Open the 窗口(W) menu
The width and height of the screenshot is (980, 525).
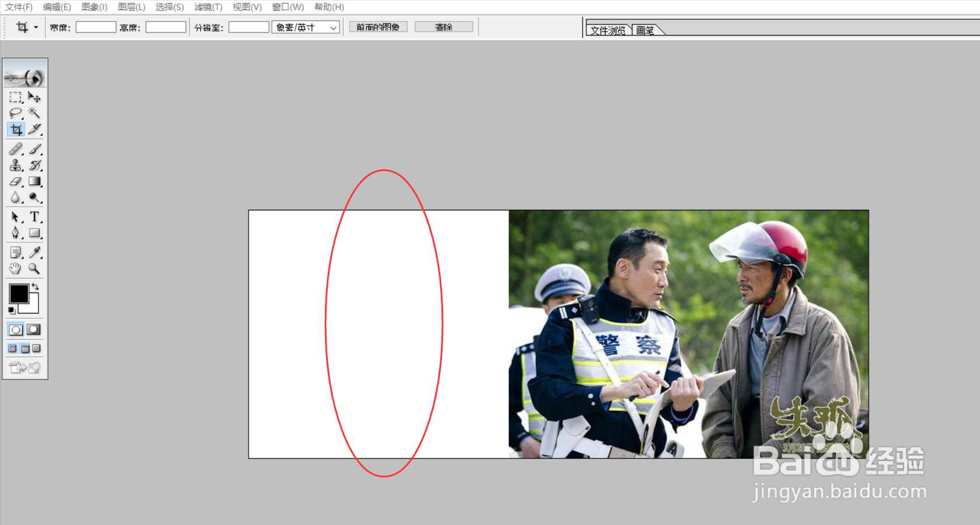coord(288,7)
